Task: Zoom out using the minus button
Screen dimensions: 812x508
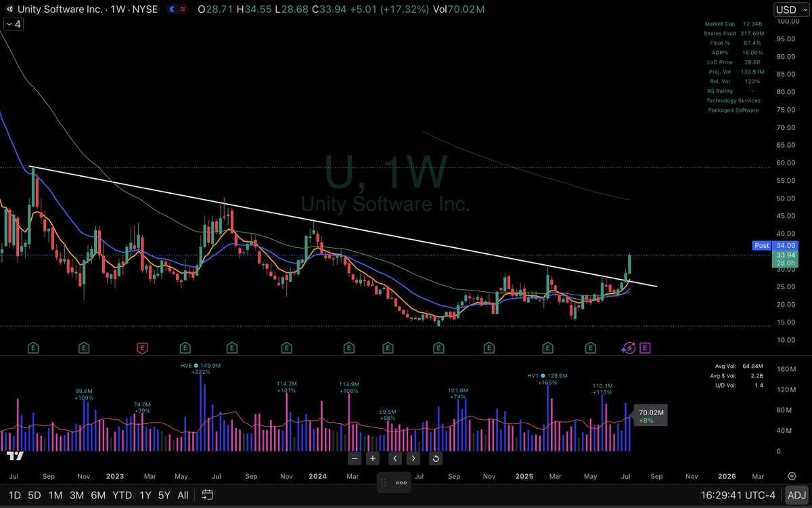Action: point(355,458)
